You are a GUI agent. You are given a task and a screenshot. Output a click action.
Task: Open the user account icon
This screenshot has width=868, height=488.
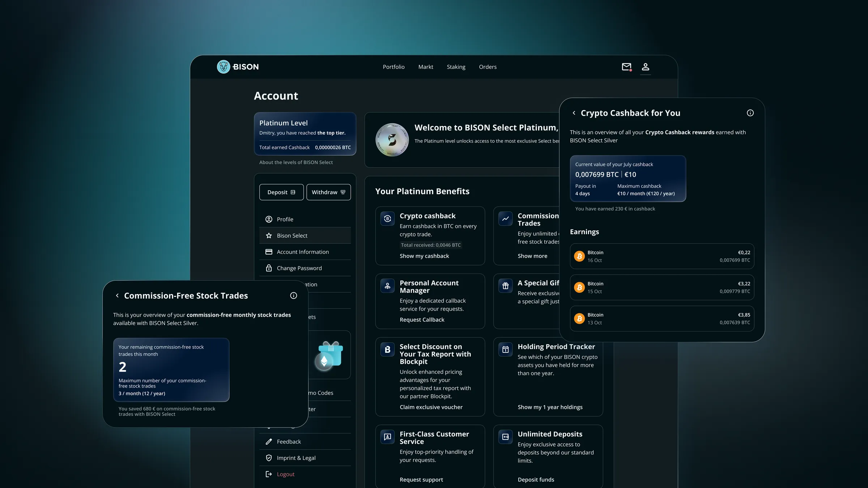click(x=646, y=67)
